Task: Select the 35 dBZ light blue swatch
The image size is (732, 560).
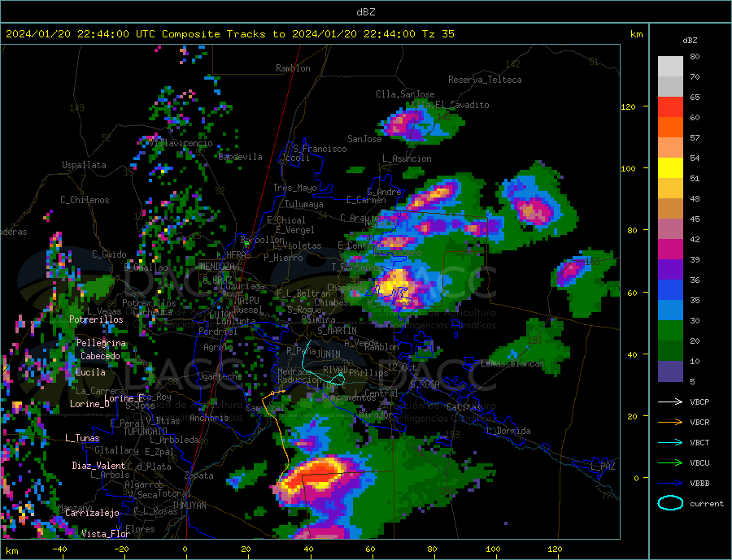Action: pyautogui.click(x=670, y=310)
